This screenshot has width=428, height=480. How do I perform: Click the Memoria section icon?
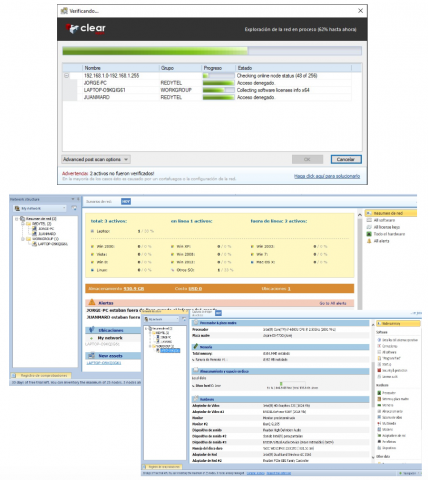(196, 347)
